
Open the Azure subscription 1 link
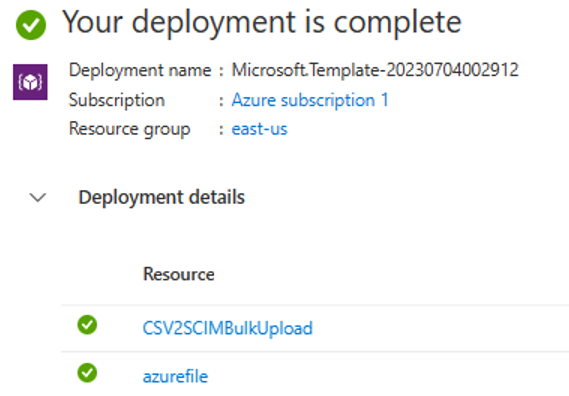tap(310, 100)
